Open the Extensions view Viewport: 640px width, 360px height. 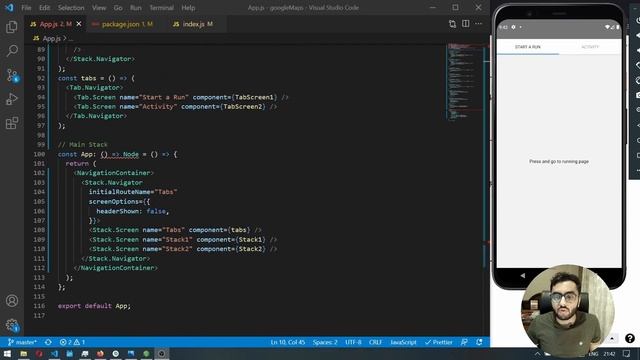tap(12, 123)
